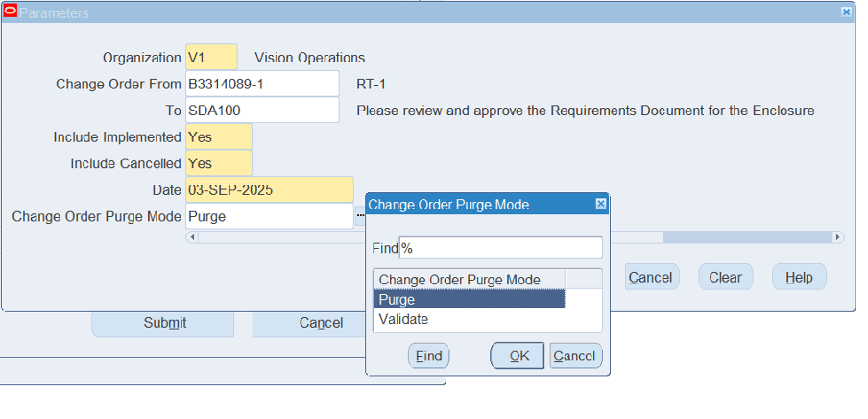This screenshot has height=419, width=868.
Task: Close the Change Order Purge Mode popup
Action: [x=601, y=204]
